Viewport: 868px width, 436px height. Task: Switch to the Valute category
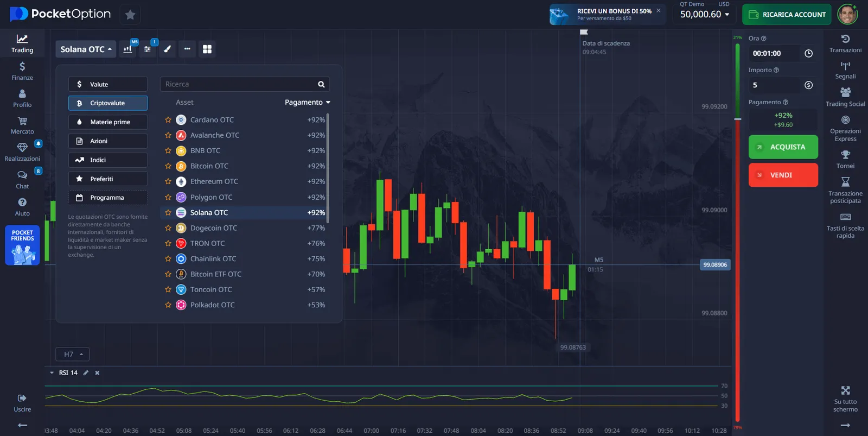108,84
